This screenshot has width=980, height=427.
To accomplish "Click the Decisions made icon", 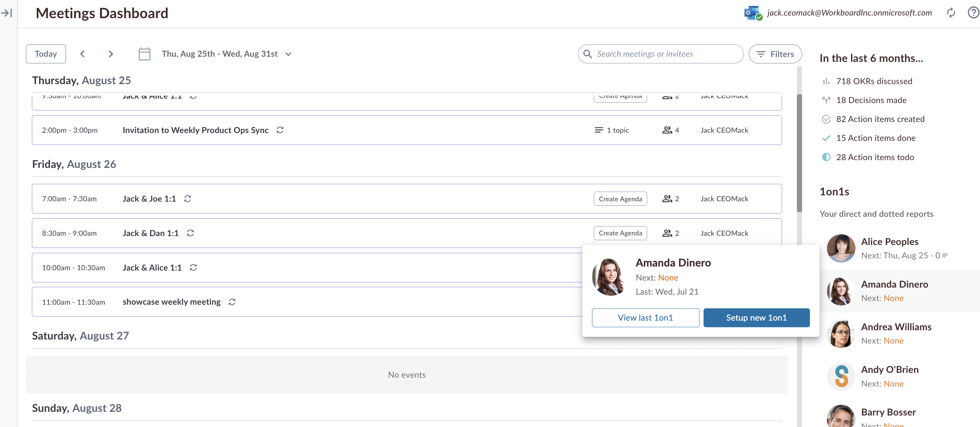I will click(x=826, y=100).
